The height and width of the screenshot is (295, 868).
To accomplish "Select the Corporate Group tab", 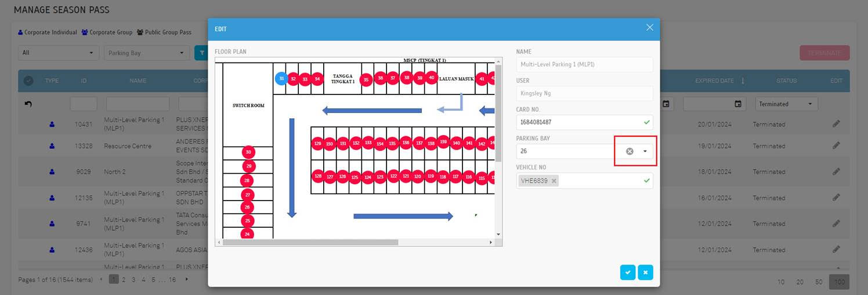I will coord(107,32).
